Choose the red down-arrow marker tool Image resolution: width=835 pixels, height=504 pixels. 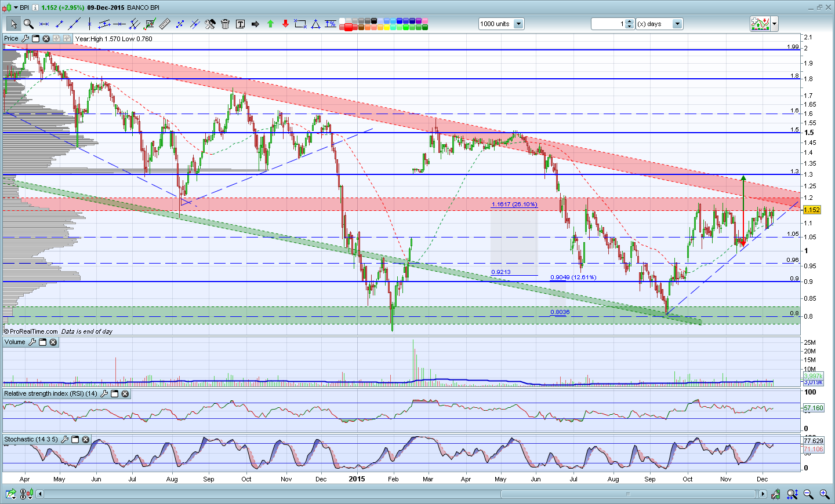point(285,24)
